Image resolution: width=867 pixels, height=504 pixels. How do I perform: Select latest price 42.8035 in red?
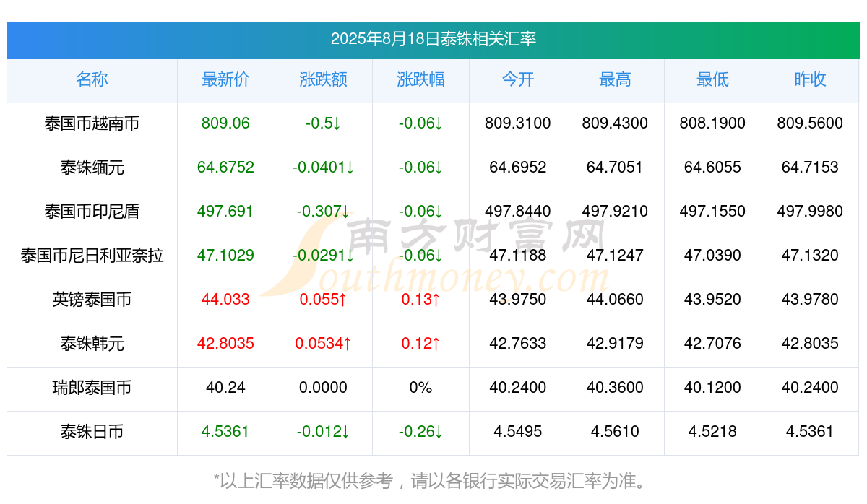tap(225, 344)
